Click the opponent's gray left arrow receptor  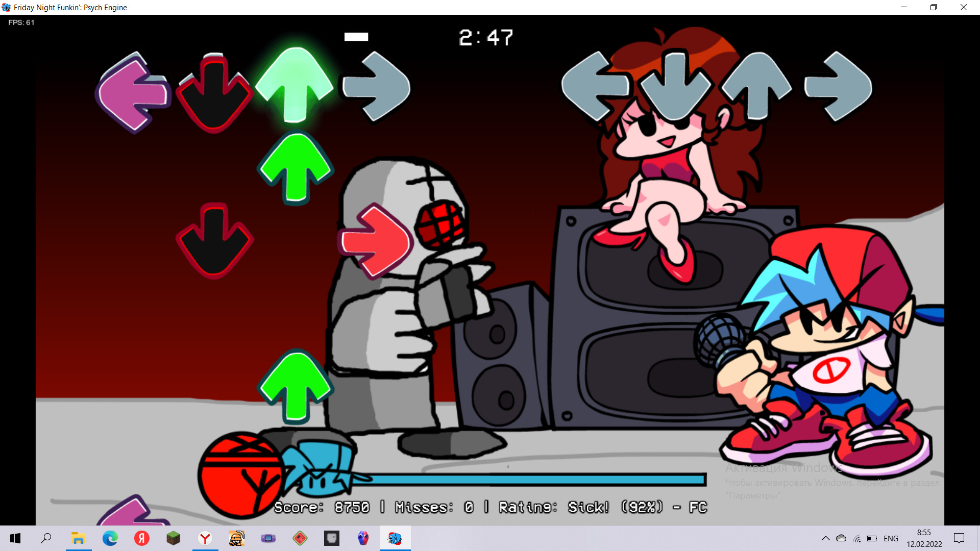[595, 87]
